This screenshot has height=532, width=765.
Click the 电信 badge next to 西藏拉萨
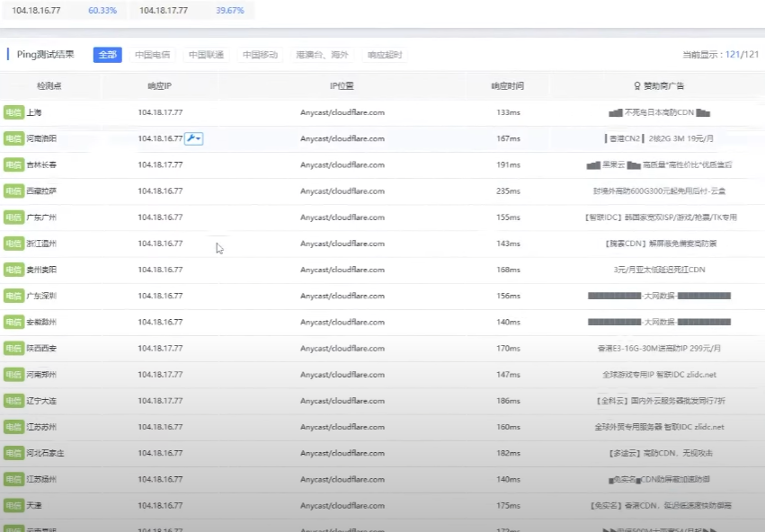tap(13, 191)
